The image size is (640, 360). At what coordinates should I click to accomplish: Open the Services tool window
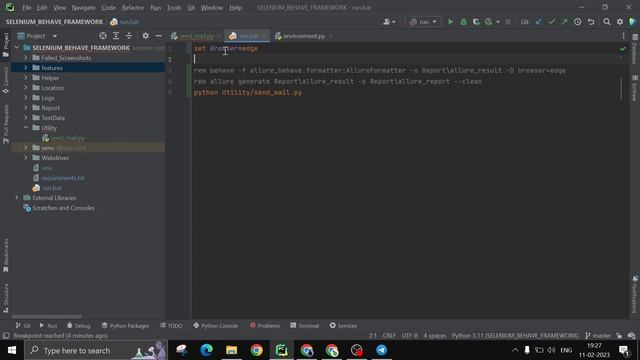343,325
